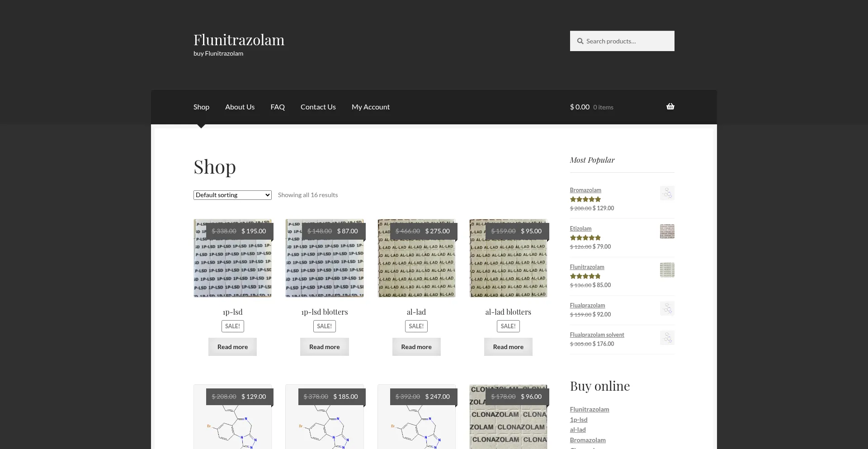Open the Default sorting dropdown

point(232,195)
